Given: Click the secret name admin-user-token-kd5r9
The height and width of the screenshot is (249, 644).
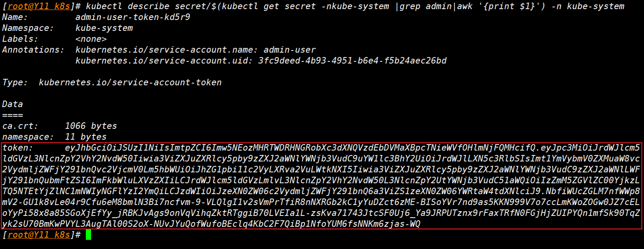Looking at the screenshot, I should coord(132,17).
